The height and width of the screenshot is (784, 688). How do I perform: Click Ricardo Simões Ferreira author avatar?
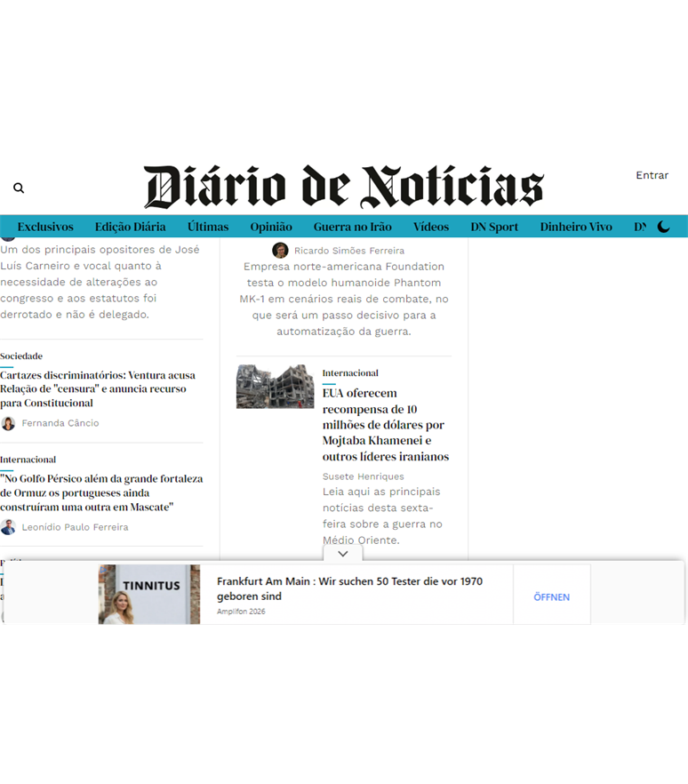point(280,250)
